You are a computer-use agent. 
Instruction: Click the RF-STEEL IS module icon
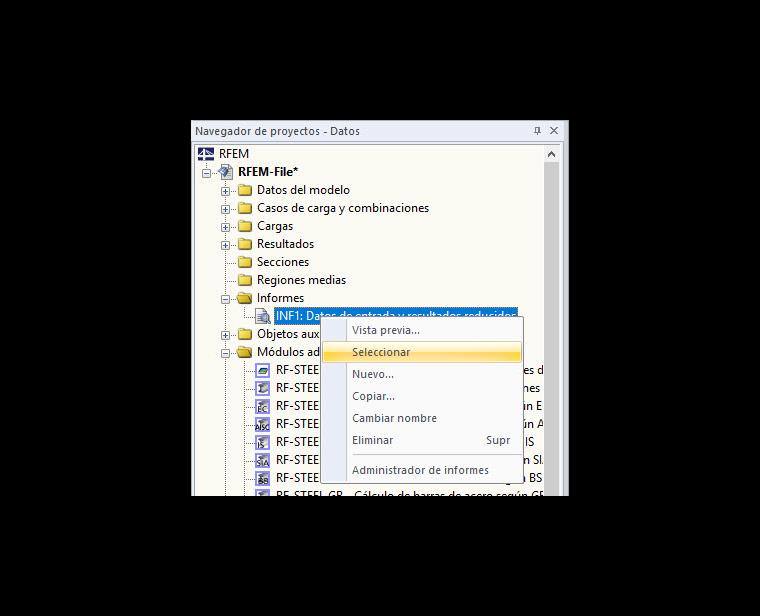coord(263,442)
